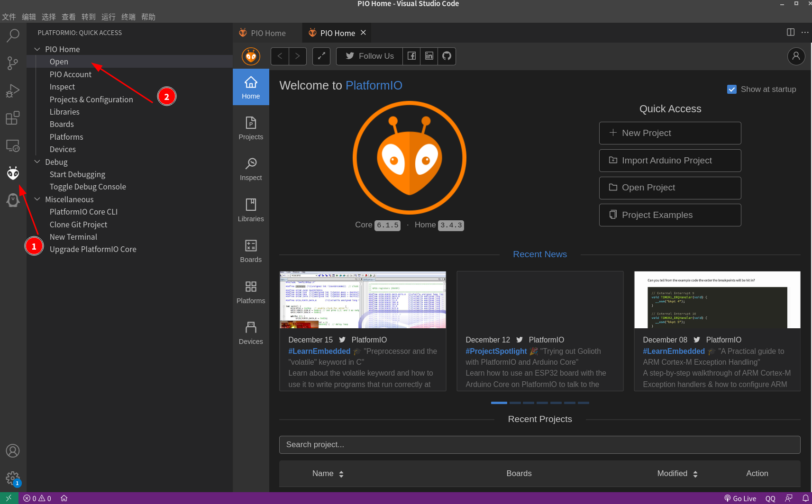Toggle split editor layout icon

pos(791,32)
